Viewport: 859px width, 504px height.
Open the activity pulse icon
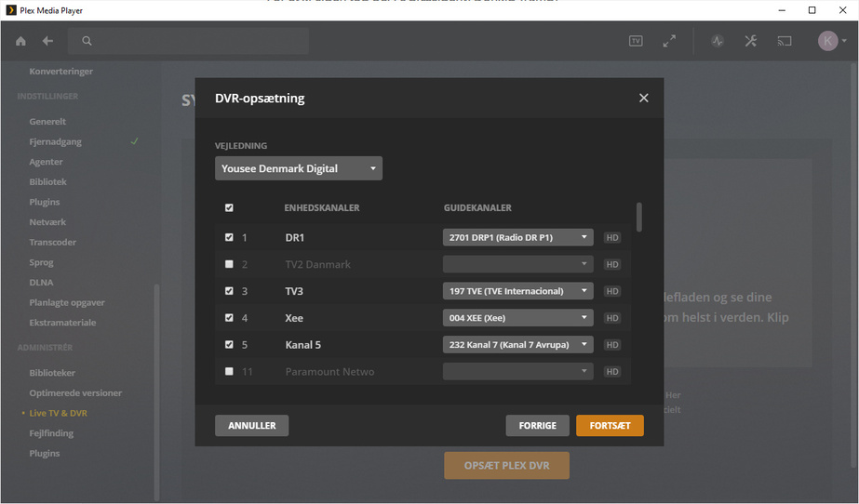(718, 41)
